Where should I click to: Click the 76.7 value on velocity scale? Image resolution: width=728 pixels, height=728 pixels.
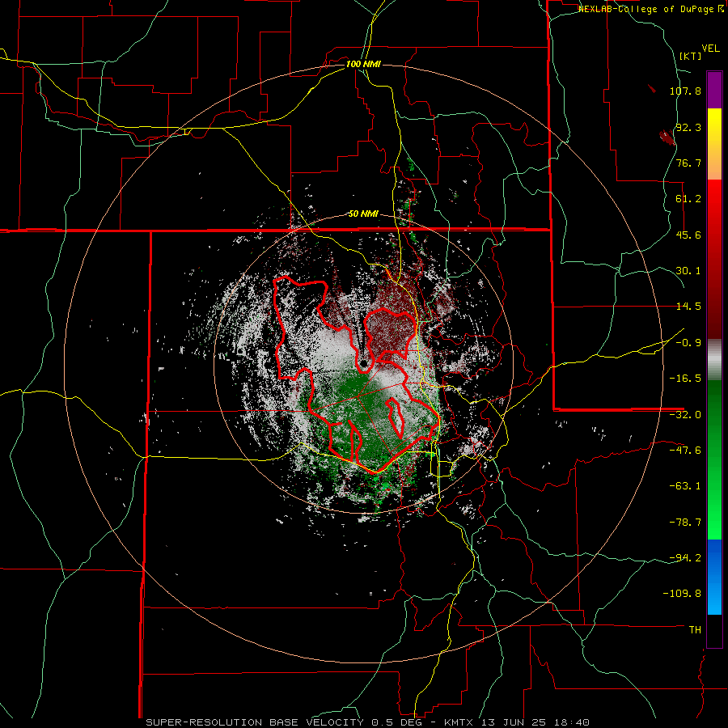pyautogui.click(x=688, y=163)
